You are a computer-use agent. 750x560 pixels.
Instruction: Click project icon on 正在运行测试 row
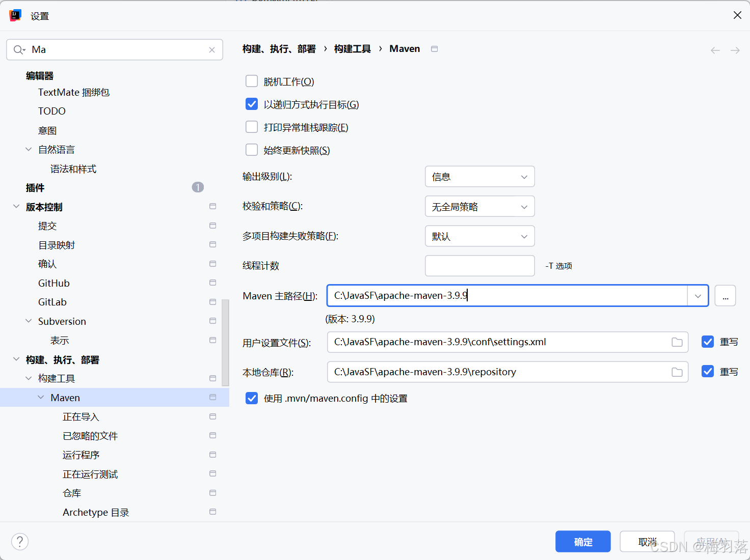pyautogui.click(x=213, y=473)
